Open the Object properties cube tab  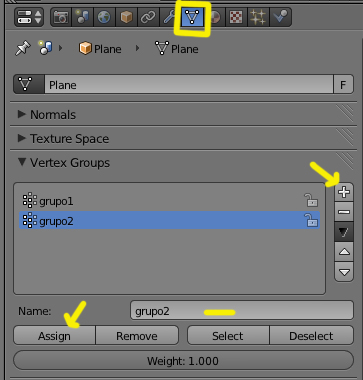click(126, 17)
